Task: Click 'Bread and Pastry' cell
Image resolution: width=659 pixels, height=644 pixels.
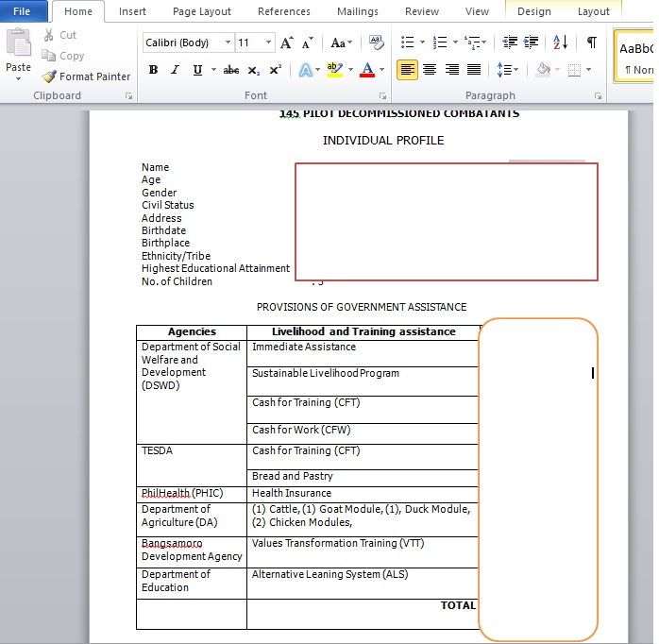Action: point(363,477)
